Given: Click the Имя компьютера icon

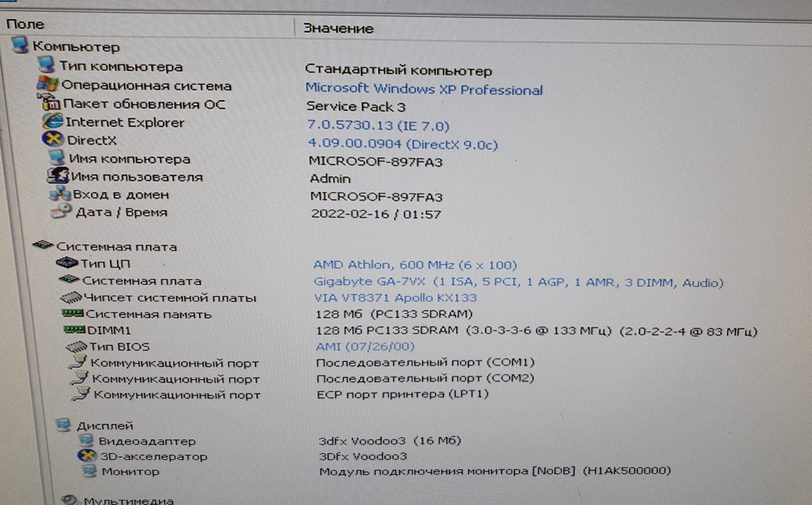Looking at the screenshot, I should [x=57, y=157].
